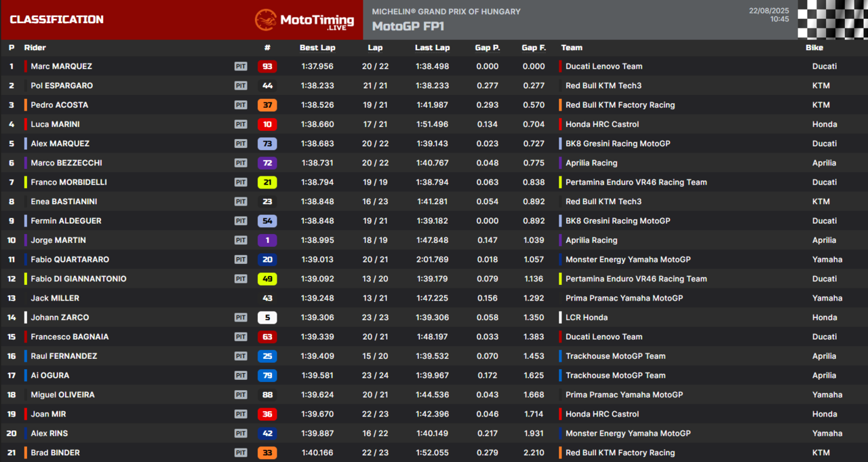Click lap count 23 / 24
The width and height of the screenshot is (868, 462).
coord(375,375)
